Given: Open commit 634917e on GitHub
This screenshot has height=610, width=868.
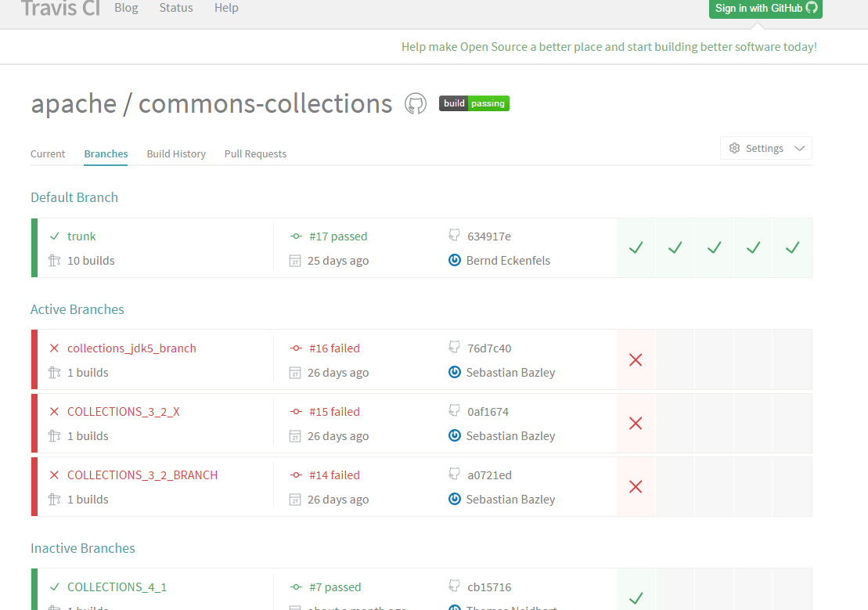Looking at the screenshot, I should click(489, 236).
